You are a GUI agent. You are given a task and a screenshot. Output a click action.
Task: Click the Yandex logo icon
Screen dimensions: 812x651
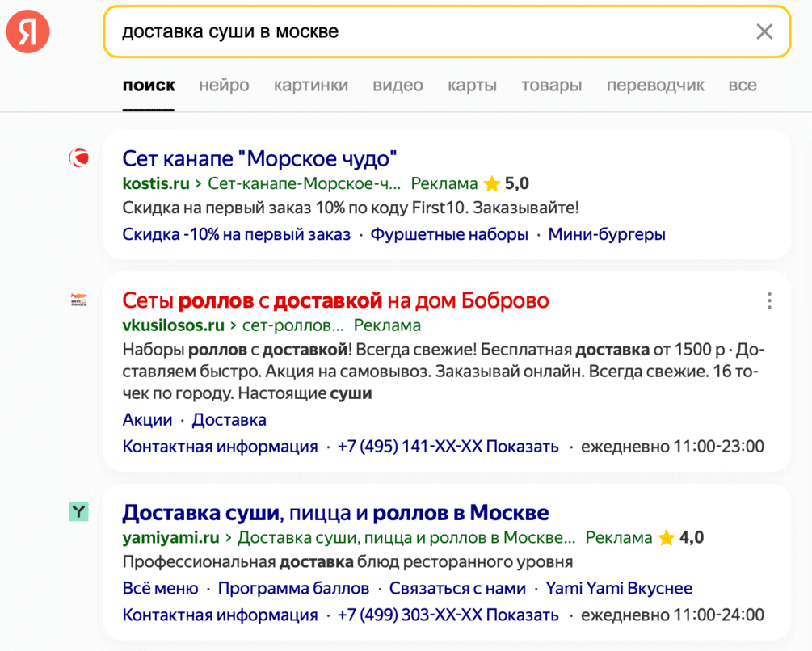(x=28, y=31)
